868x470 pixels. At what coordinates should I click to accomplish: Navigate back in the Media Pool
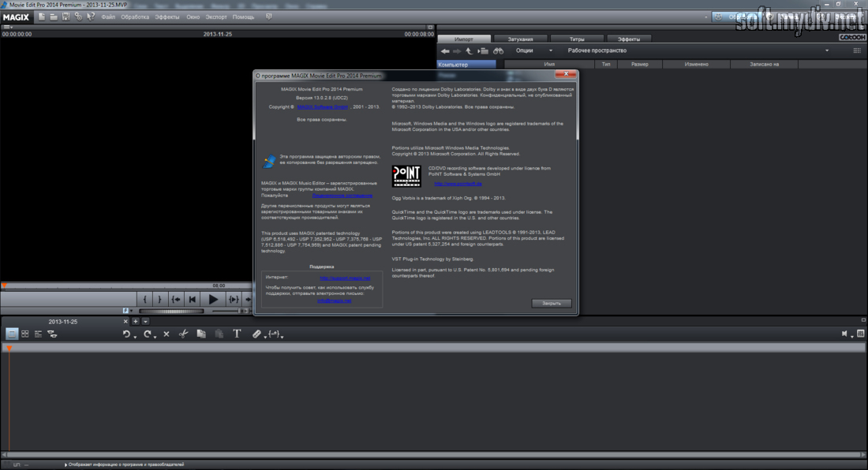[445, 51]
